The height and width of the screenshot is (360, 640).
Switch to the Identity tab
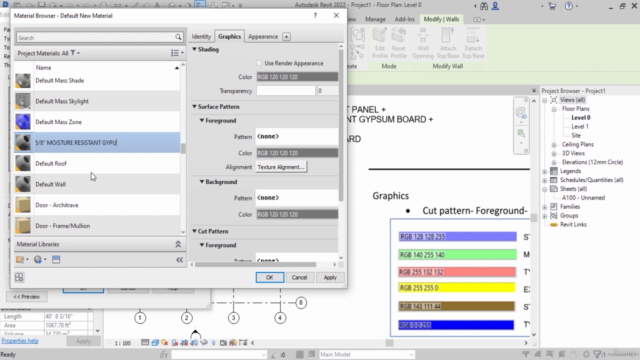pyautogui.click(x=201, y=37)
